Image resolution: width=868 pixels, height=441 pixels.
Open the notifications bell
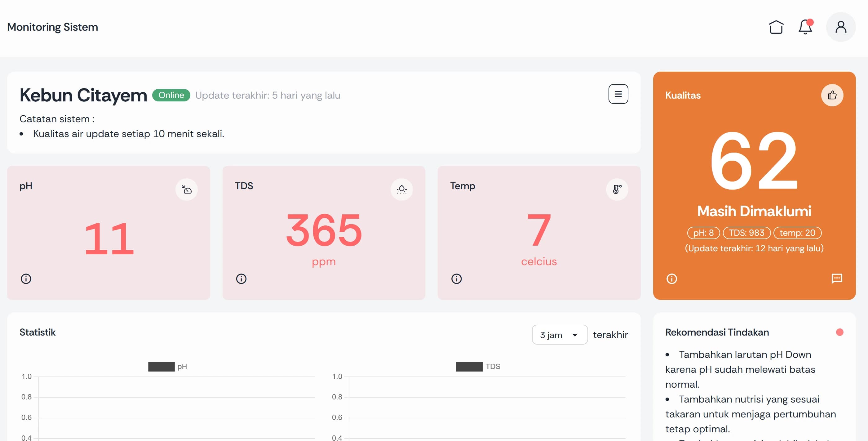coord(805,27)
